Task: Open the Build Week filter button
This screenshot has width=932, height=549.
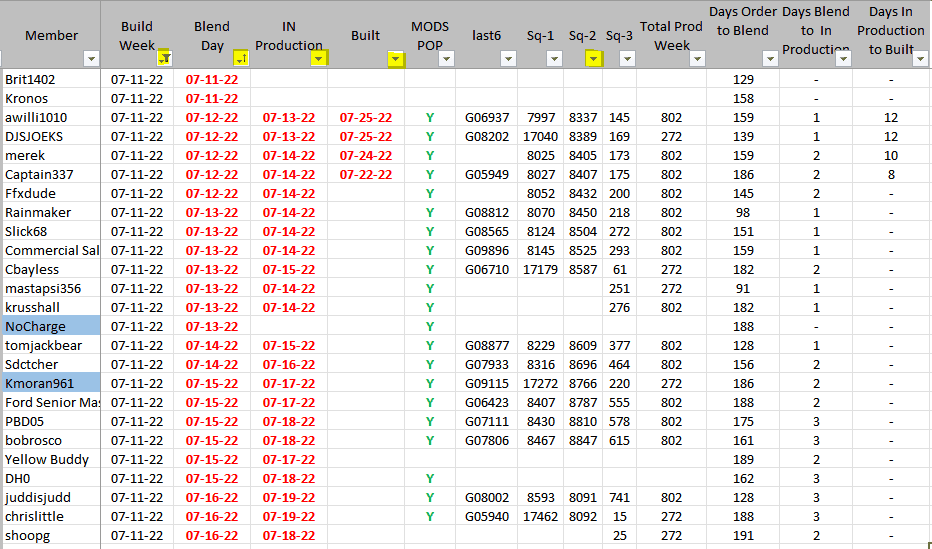Action: tap(164, 59)
